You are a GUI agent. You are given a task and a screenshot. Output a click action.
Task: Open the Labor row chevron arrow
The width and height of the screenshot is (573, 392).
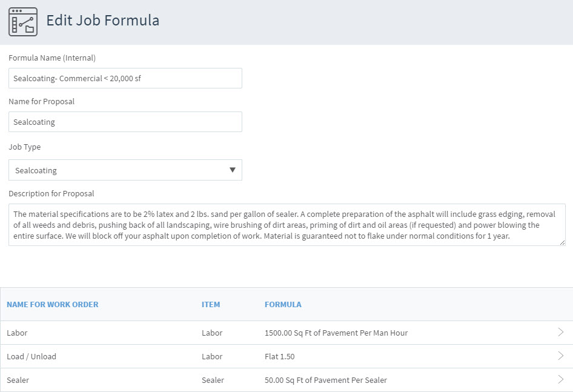[560, 332]
